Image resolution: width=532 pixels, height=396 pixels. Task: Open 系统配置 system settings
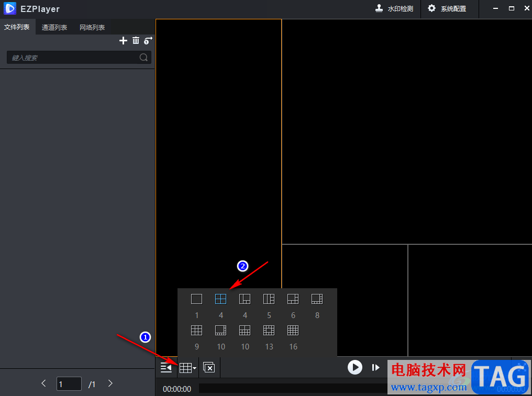[x=447, y=9]
